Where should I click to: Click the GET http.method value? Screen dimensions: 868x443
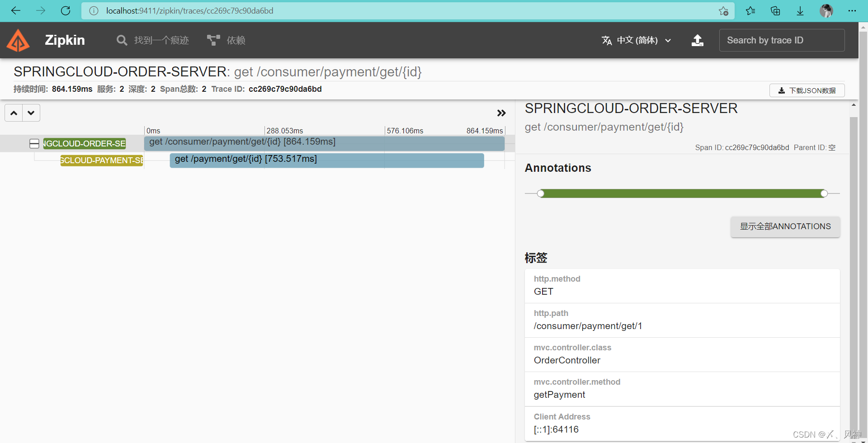[543, 292]
